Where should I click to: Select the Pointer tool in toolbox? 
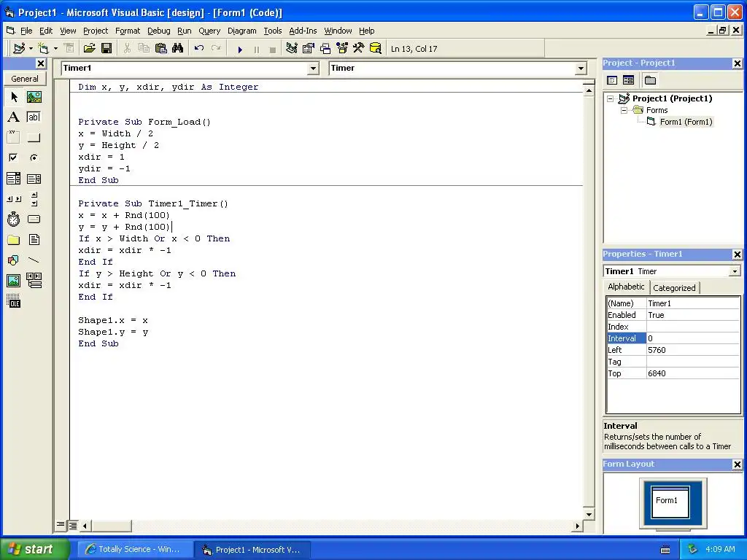(14, 97)
